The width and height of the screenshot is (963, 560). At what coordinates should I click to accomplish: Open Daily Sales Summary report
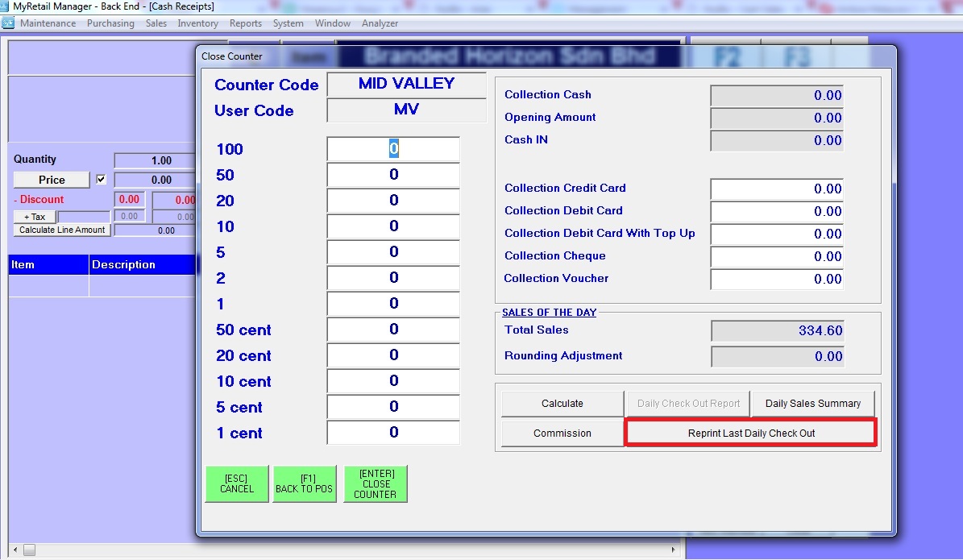click(x=812, y=404)
